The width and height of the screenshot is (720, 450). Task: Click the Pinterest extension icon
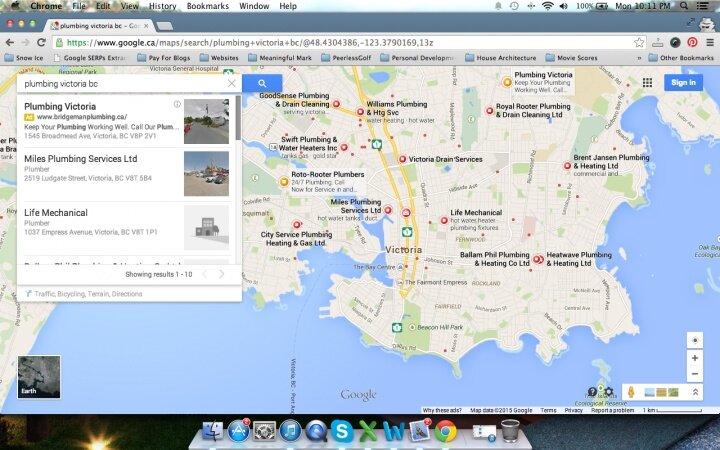pos(692,43)
